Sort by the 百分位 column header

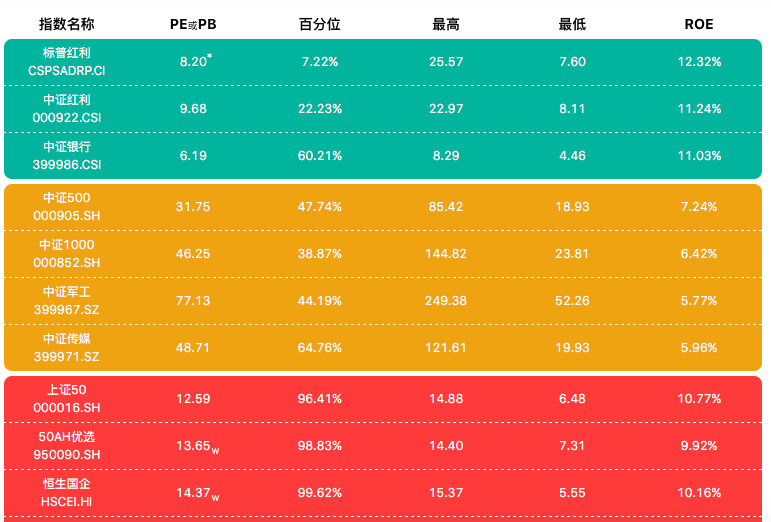tap(320, 24)
